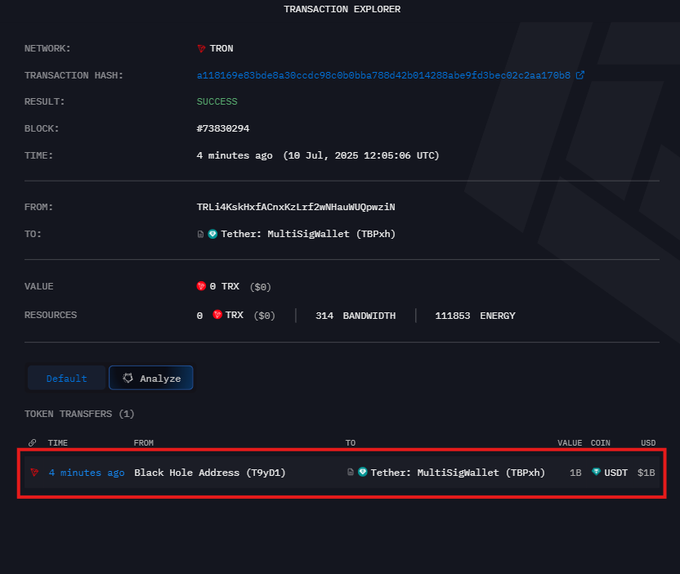680x574 pixels.
Task: Click the USD column header in transfers table
Action: [648, 443]
